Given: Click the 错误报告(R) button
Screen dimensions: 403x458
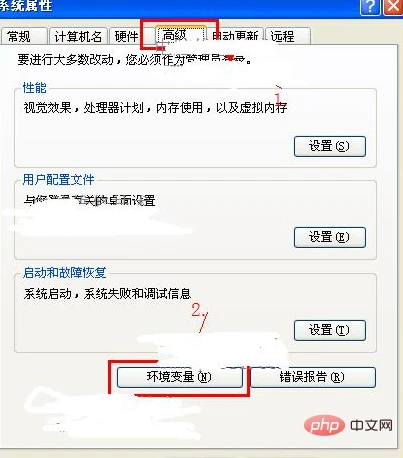Looking at the screenshot, I should tap(313, 377).
